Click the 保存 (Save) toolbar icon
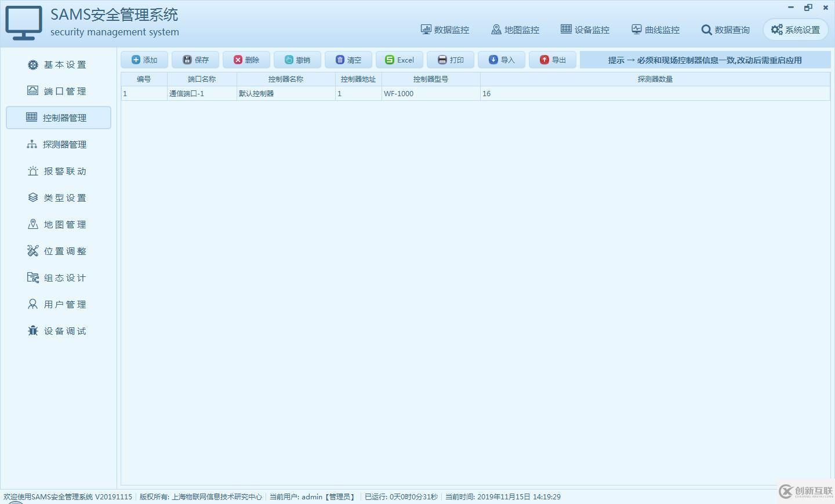This screenshot has width=835, height=504. [195, 59]
